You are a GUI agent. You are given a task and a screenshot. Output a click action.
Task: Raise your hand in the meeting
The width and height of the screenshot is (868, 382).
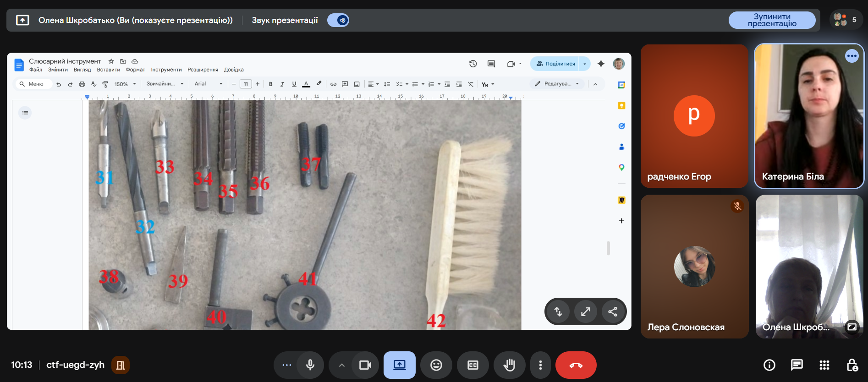(x=509, y=365)
